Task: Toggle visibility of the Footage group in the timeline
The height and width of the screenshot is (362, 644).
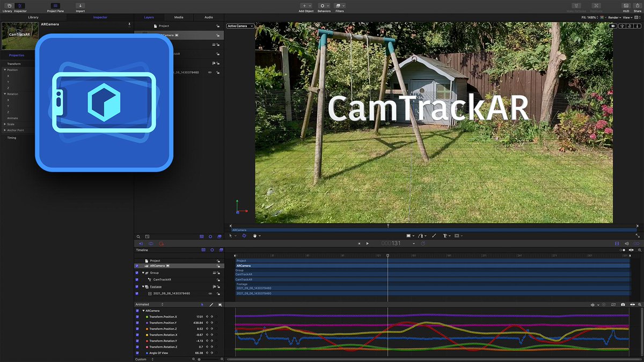Action: (136, 286)
